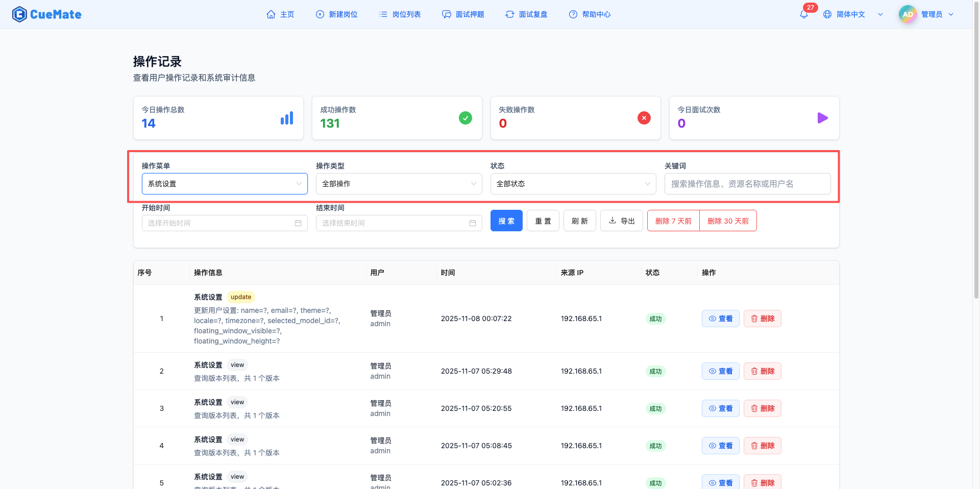Open the 操作类型 dropdown showing 全部操作
Viewport: 980px width, 489px height.
pos(399,184)
